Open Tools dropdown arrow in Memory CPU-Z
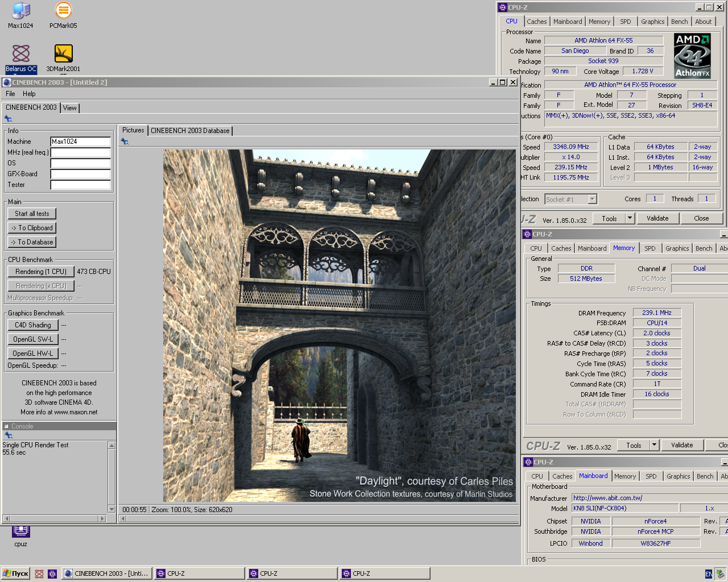The height and width of the screenshot is (582, 728). 654,445
